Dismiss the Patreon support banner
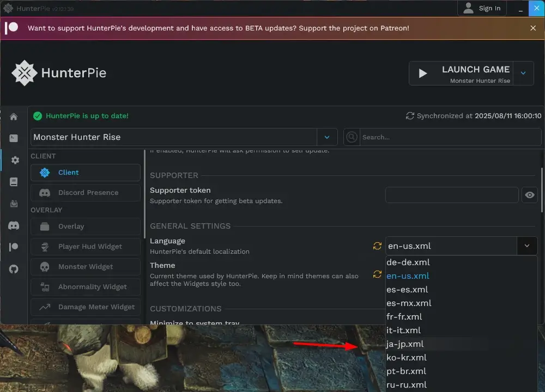545x392 pixels. pos(533,28)
